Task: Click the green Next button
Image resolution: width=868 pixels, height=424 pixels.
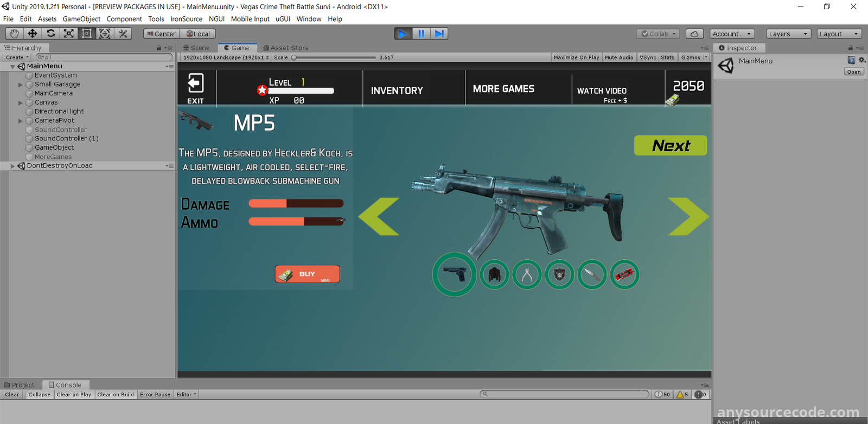Action: [671, 145]
